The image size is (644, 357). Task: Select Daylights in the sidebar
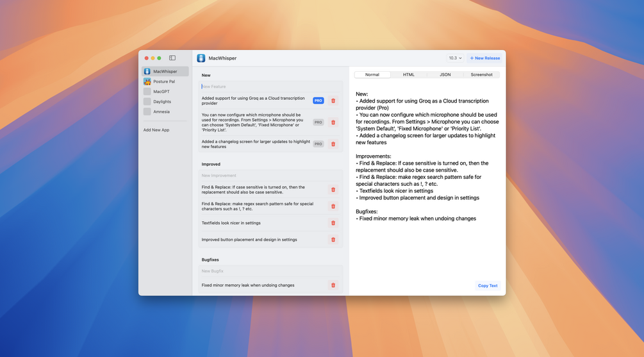(165, 101)
